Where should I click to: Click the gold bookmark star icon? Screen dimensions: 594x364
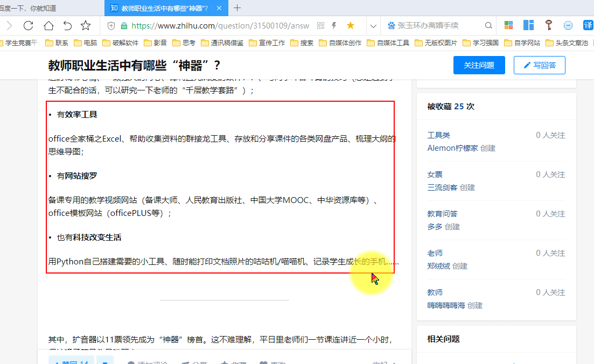pyautogui.click(x=351, y=26)
